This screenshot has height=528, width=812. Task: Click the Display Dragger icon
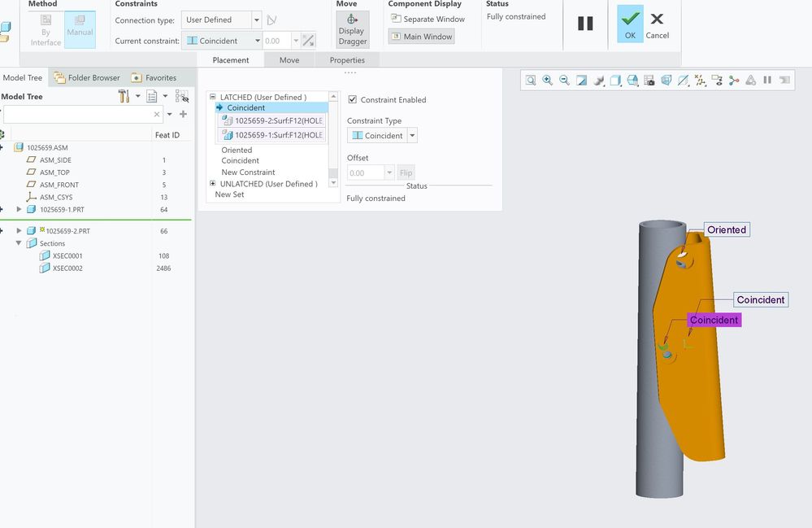352,20
